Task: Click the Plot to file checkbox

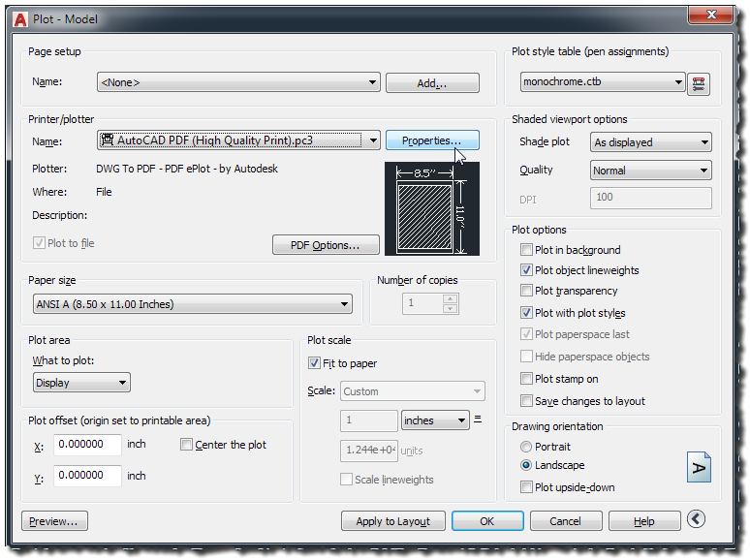Action: click(39, 243)
